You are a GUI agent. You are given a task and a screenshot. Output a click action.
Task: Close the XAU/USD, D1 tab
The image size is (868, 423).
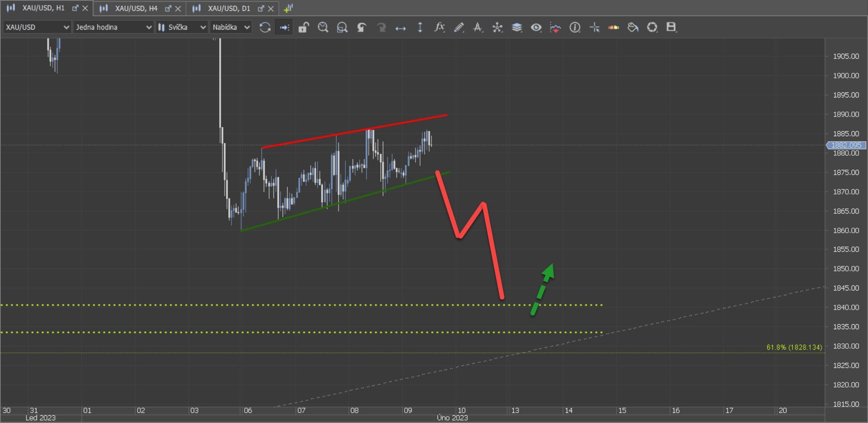[x=271, y=8]
